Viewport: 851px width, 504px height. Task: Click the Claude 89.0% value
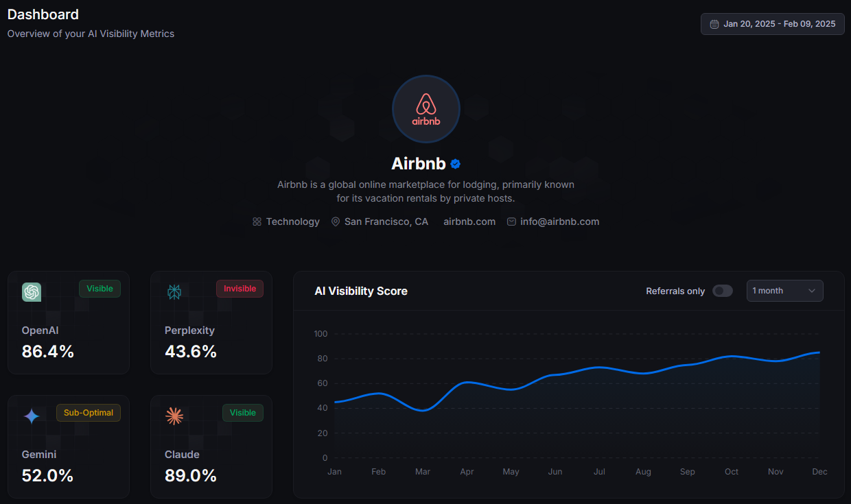[x=191, y=476]
